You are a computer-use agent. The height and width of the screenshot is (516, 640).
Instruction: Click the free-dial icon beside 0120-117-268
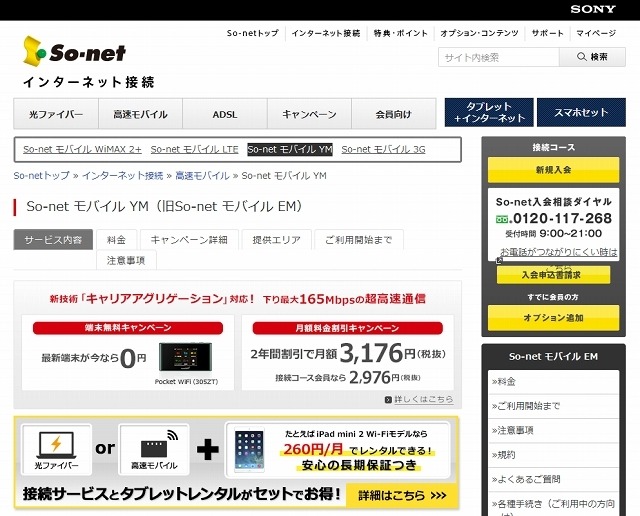click(502, 220)
